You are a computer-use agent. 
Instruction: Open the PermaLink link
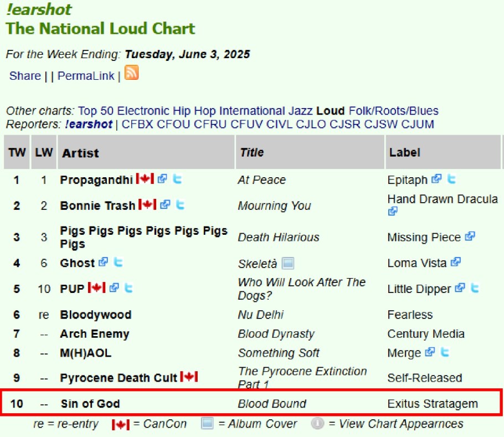pyautogui.click(x=86, y=76)
